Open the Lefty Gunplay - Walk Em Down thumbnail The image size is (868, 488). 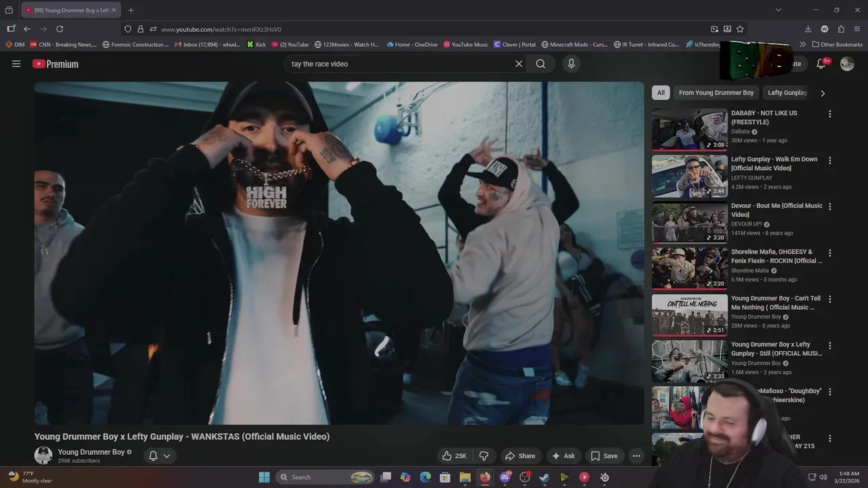tap(690, 176)
